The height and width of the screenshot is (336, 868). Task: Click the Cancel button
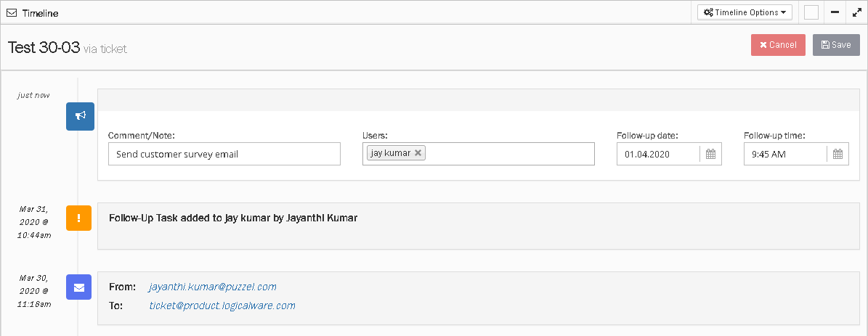click(778, 45)
